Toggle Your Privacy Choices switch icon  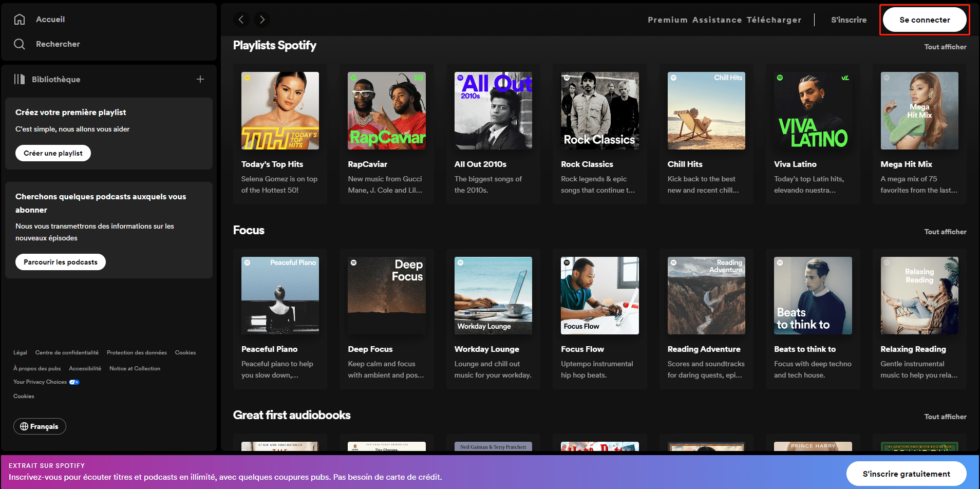coord(74,382)
